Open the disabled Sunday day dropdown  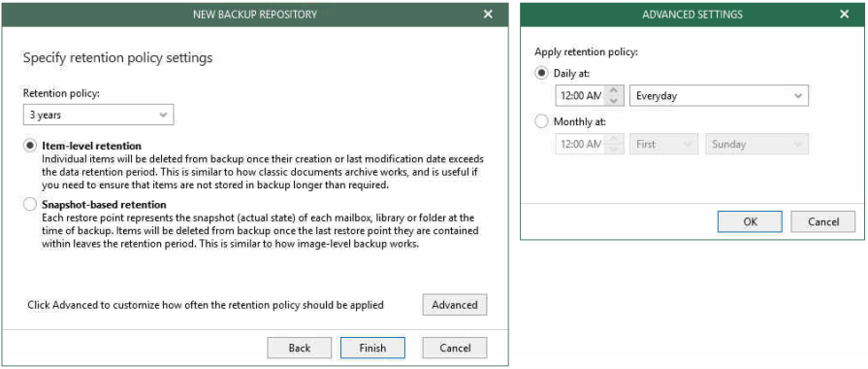[756, 144]
